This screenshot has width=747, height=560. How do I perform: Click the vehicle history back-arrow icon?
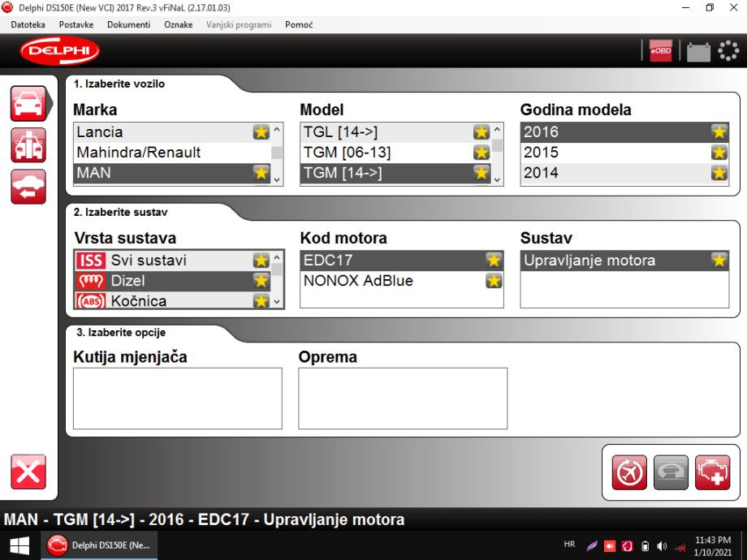(28, 187)
